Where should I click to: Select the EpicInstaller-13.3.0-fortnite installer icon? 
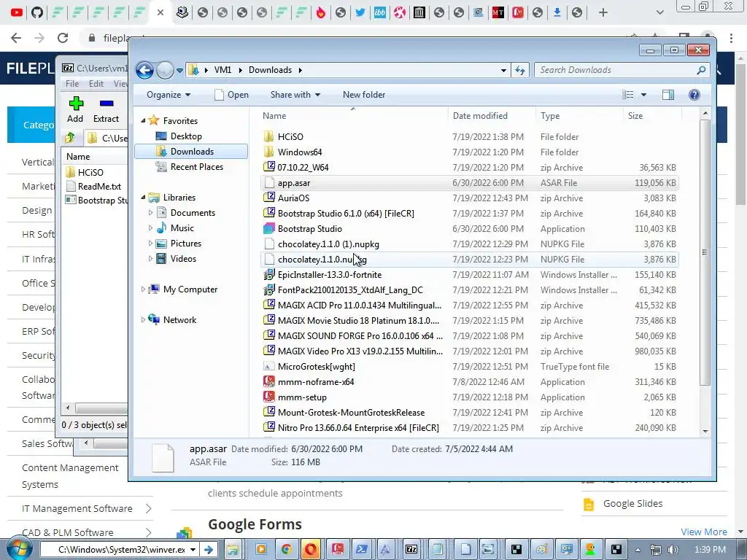(269, 275)
